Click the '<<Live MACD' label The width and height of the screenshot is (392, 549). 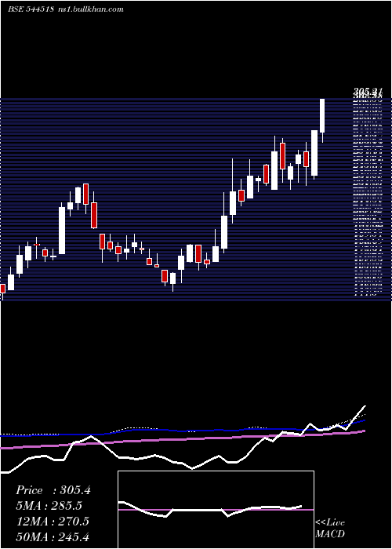pos(330,528)
